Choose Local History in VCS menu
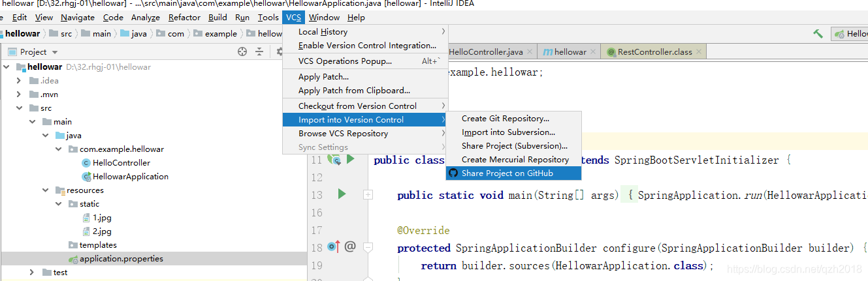 click(x=366, y=31)
